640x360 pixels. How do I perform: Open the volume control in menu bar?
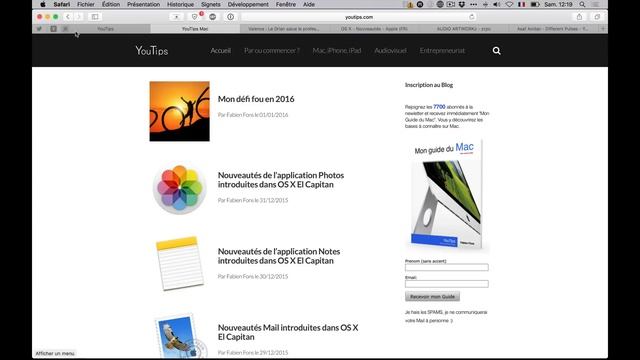497,4
